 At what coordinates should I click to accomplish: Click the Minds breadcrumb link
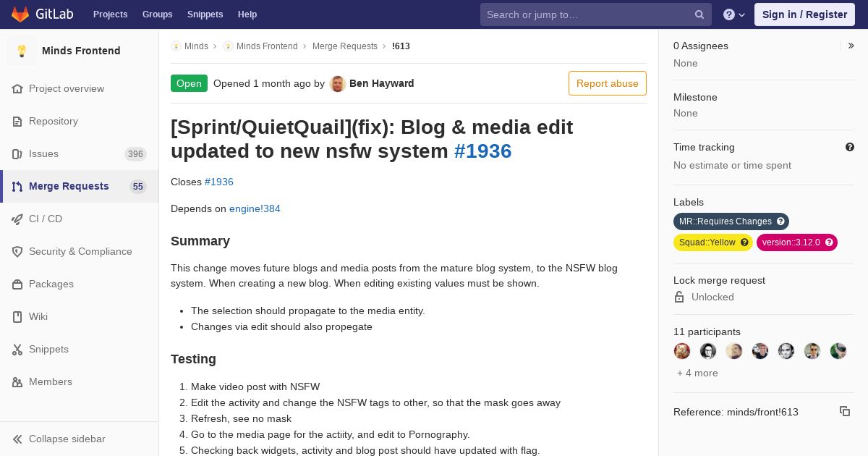click(x=196, y=46)
